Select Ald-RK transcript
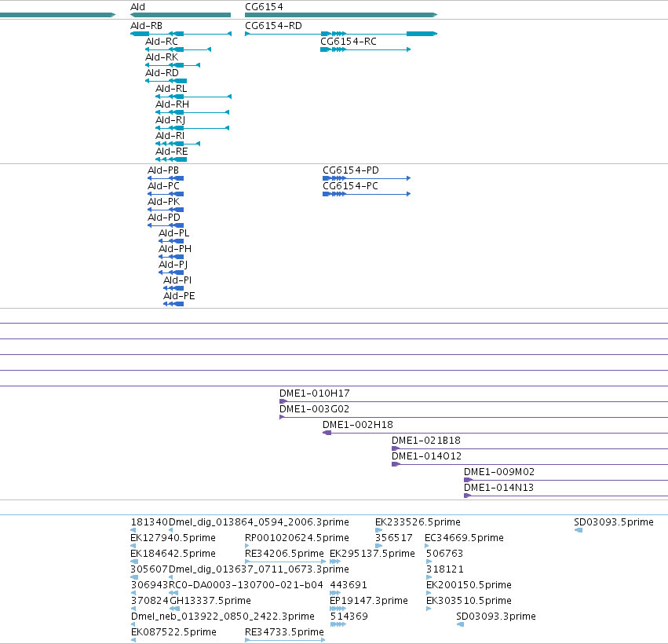Image resolution: width=668 pixels, height=644 pixels. (162, 57)
